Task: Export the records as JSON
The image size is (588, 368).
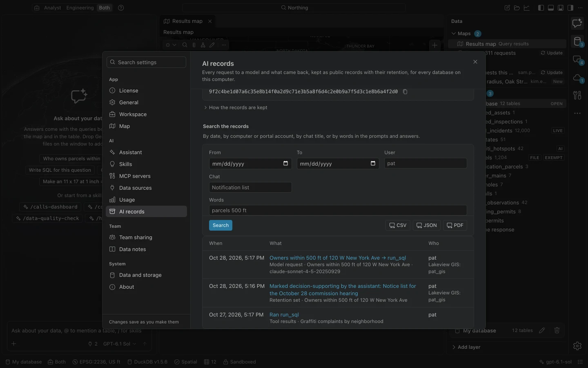Action: tap(426, 225)
